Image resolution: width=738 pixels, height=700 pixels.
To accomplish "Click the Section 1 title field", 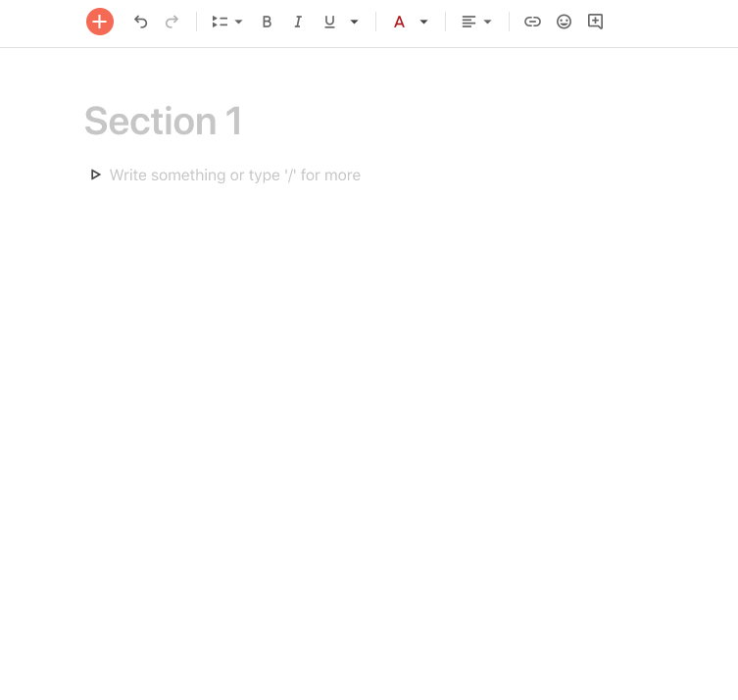I will click(164, 121).
